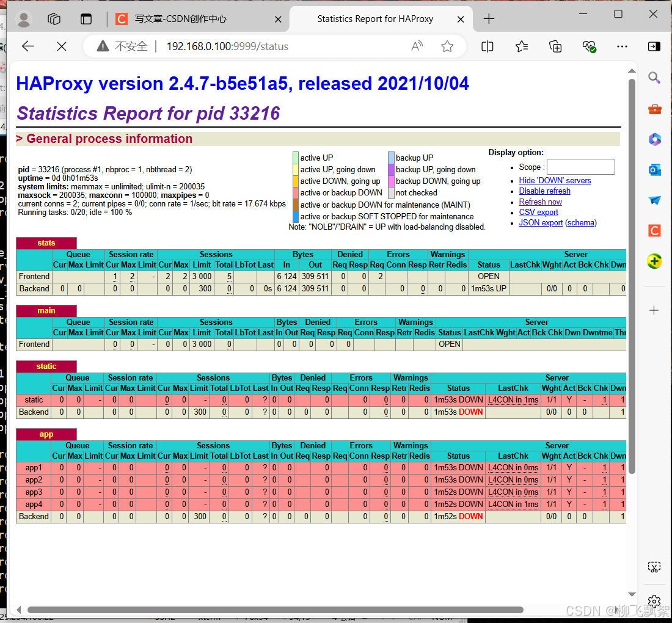Click the vertical scrollbar thumb
Viewport: 672px width, 623px height.
pyautogui.click(x=632, y=276)
